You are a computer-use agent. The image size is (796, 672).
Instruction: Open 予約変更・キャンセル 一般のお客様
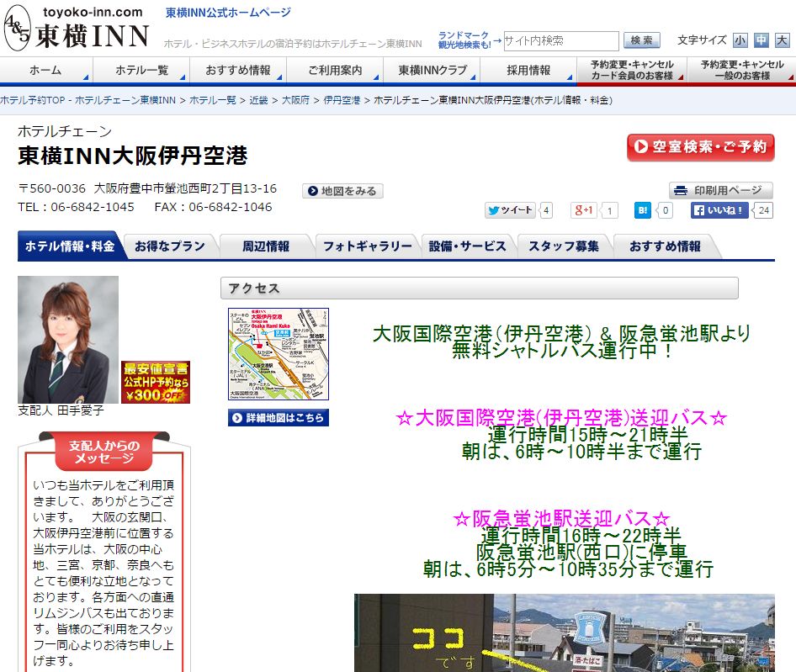(741, 70)
